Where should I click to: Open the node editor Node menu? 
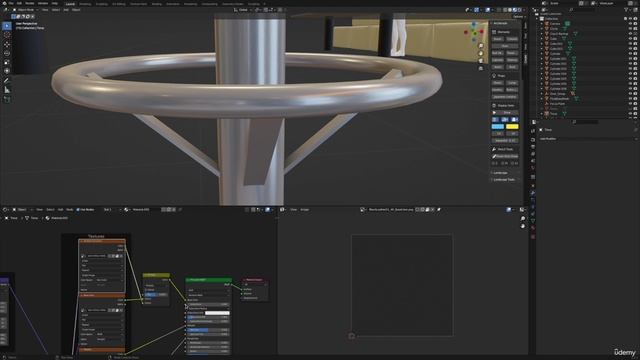69,209
